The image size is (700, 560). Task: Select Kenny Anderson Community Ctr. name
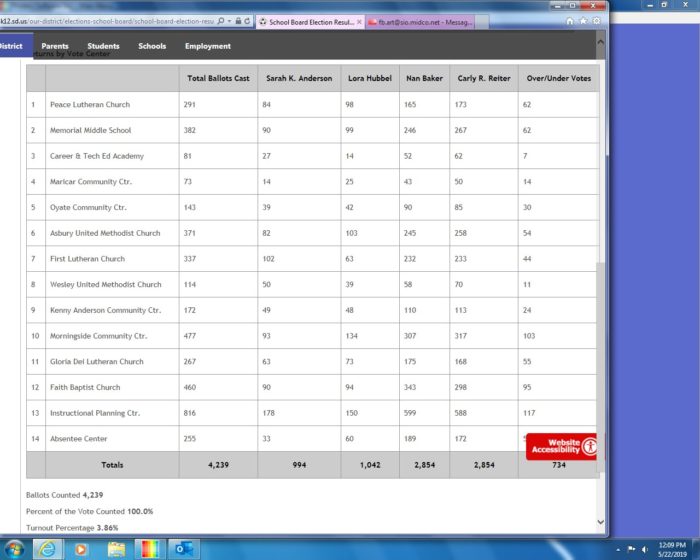click(105, 310)
